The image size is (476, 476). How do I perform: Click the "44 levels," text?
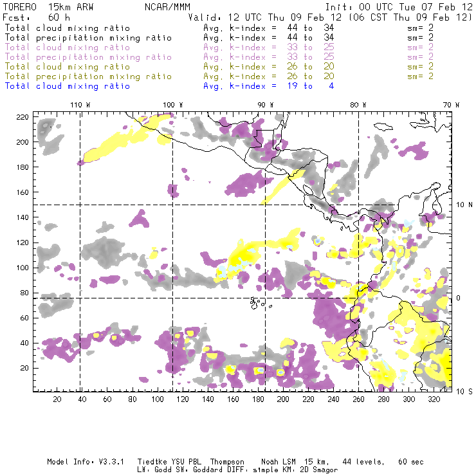(x=363, y=462)
